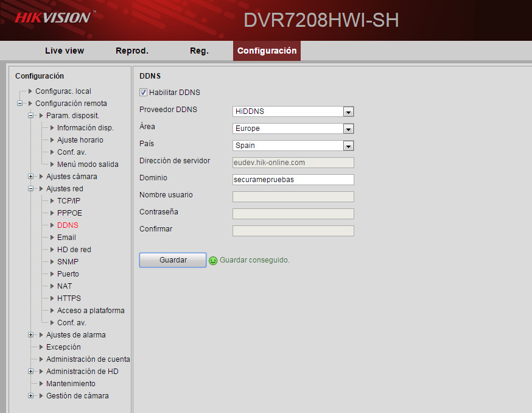Open Puerto settings

click(68, 274)
